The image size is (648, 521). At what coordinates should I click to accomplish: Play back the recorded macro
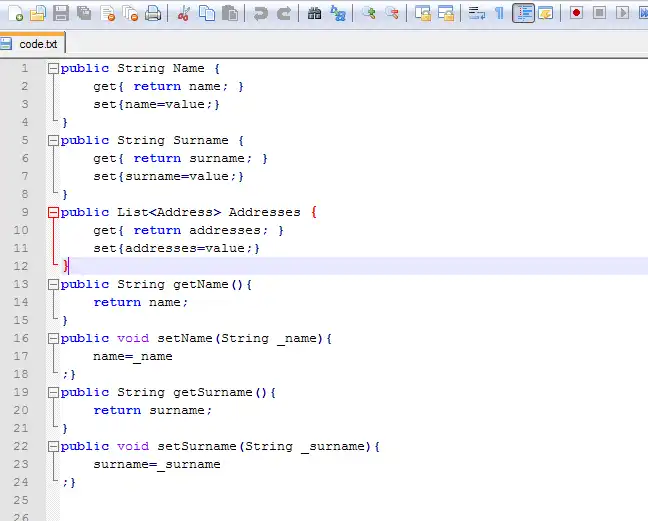click(622, 13)
